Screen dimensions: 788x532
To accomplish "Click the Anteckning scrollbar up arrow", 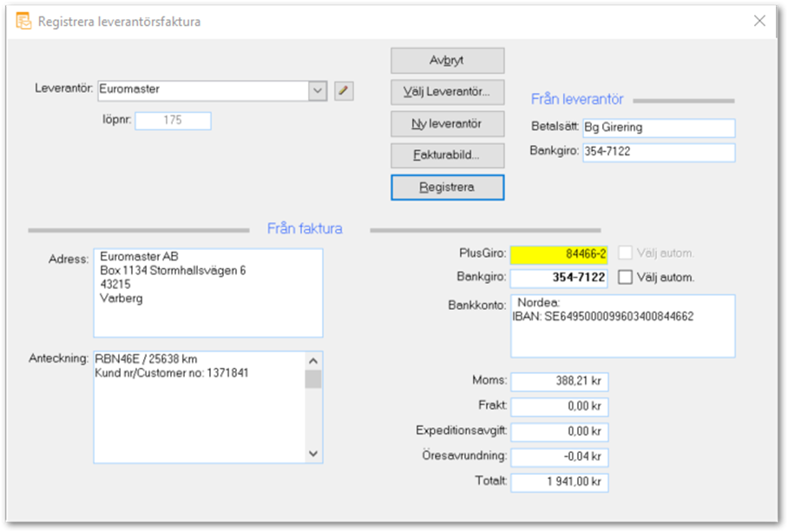I will pos(313,361).
